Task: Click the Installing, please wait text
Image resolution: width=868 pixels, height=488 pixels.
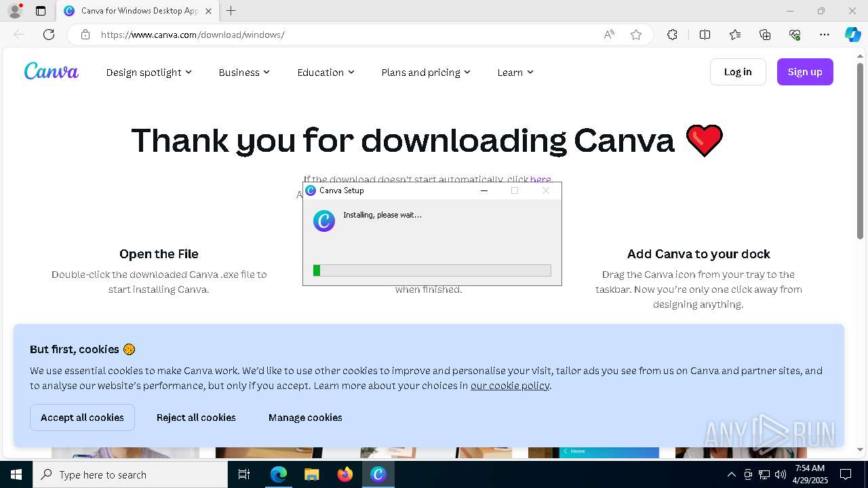Action: point(382,215)
